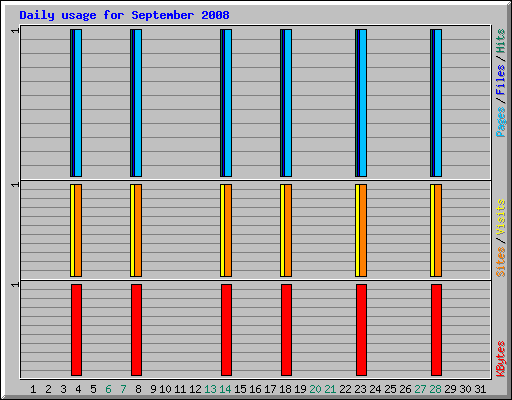Click the orange 'Sites' legend label
Screen dimensions: 512x400
(x=501, y=262)
